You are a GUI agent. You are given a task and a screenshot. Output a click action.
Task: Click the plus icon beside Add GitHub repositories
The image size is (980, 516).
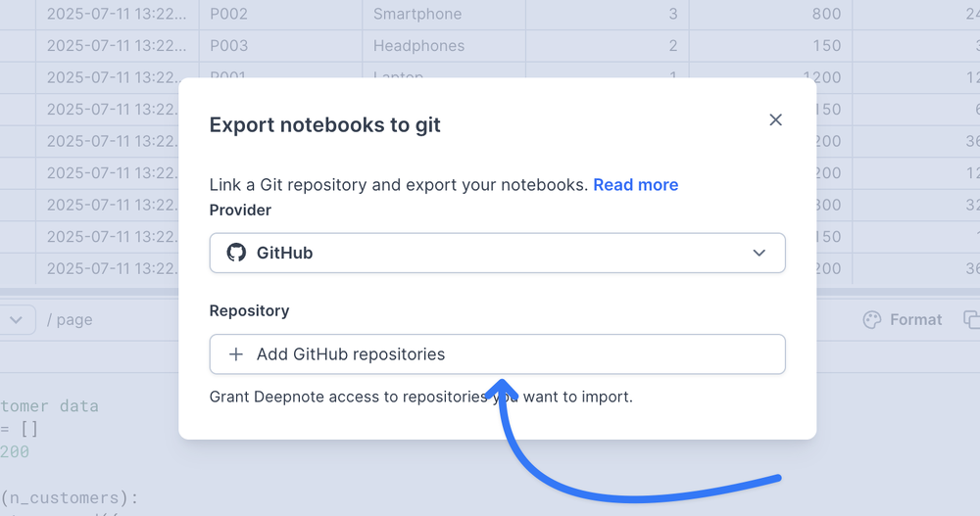pos(235,354)
